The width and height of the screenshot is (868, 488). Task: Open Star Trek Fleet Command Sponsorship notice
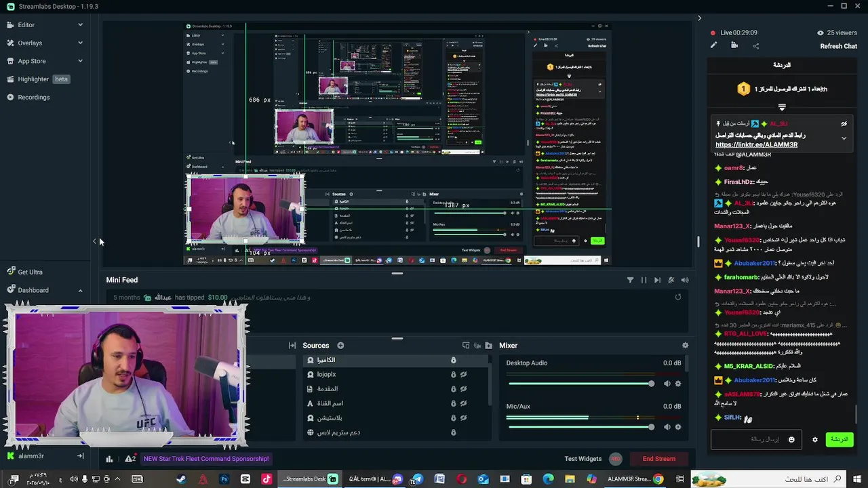click(206, 459)
